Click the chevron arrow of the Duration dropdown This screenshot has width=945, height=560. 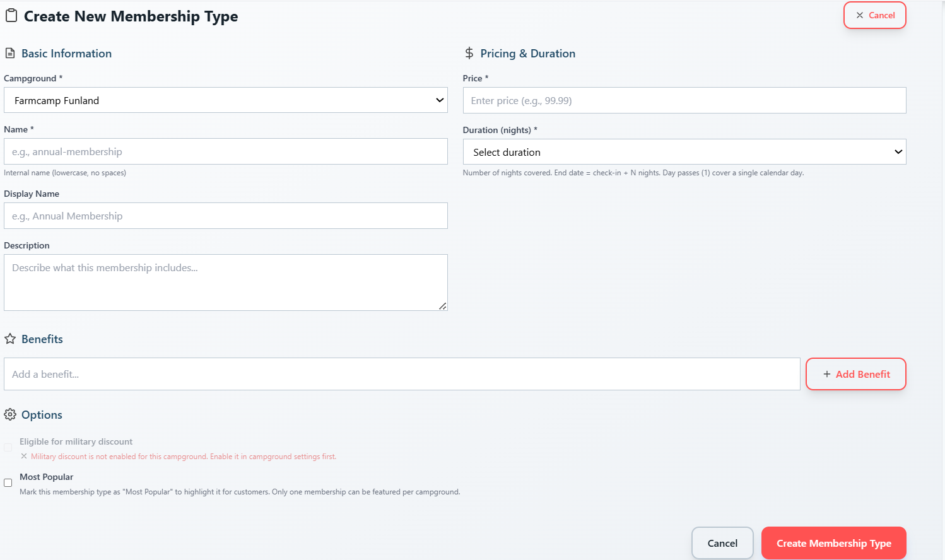click(898, 152)
